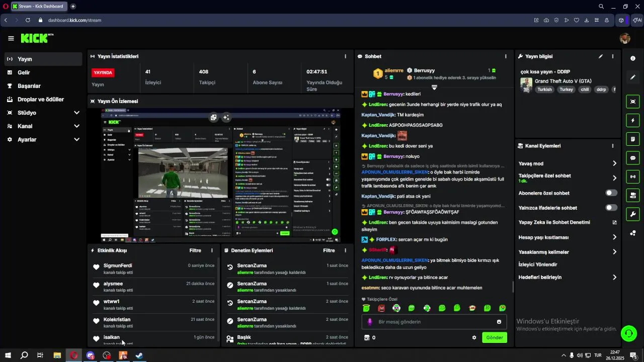644x362 pixels.
Task: Select Başarılar in the sidebar
Action: [43, 86]
